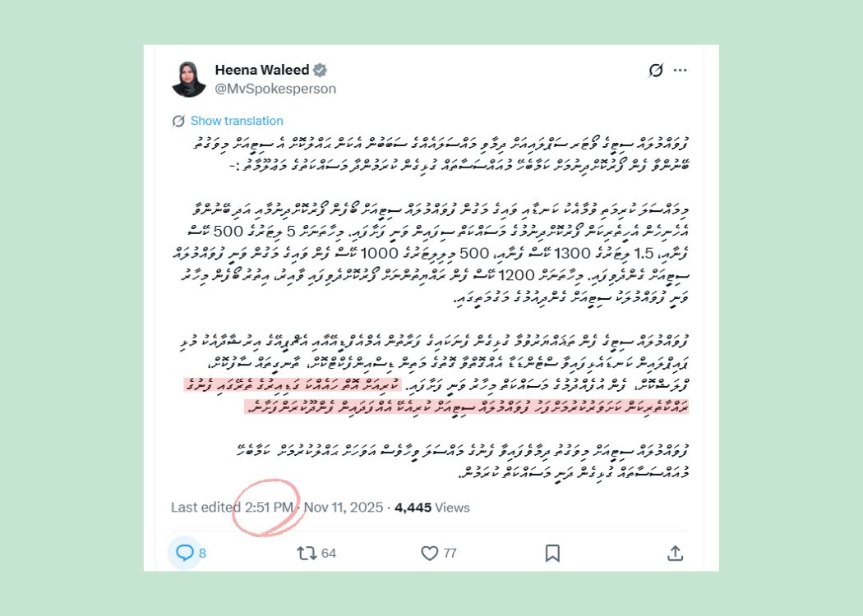
Task: Open the share upload icon
Action: 676,553
